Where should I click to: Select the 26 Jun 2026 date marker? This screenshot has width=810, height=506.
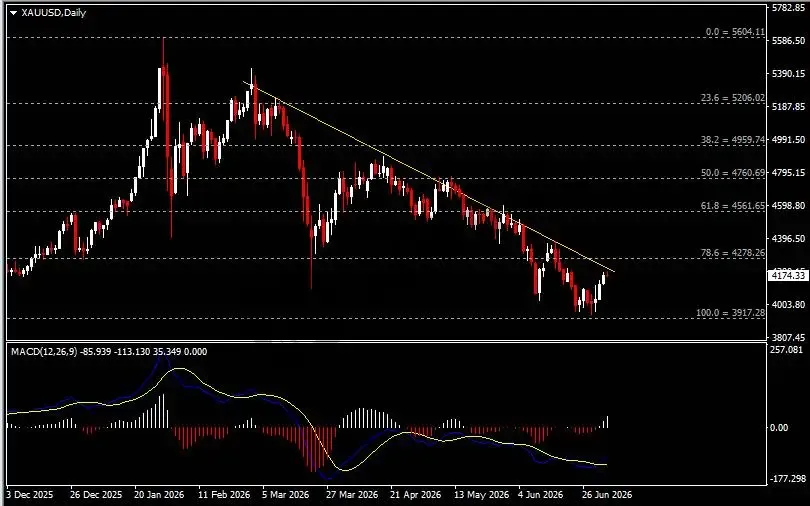[x=608, y=495]
